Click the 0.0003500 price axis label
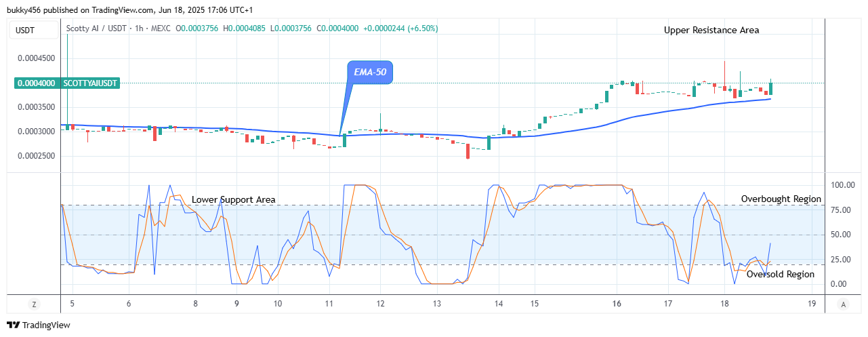This screenshot has height=337, width=868. tap(37, 107)
